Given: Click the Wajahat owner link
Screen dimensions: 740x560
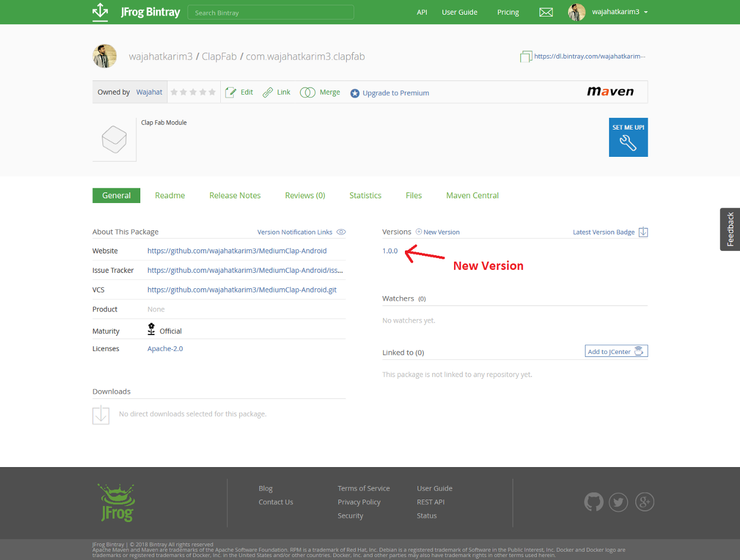Looking at the screenshot, I should 149,92.
